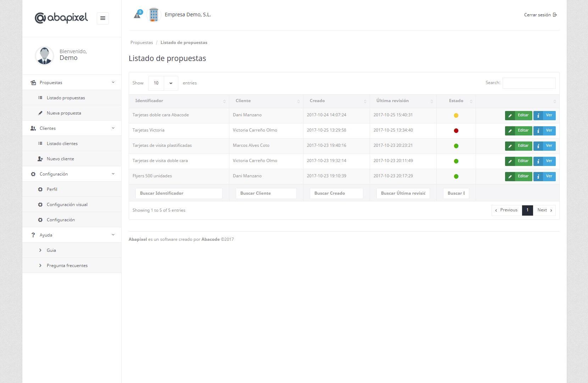Go to the Next page
This screenshot has height=383, width=588.
(544, 210)
